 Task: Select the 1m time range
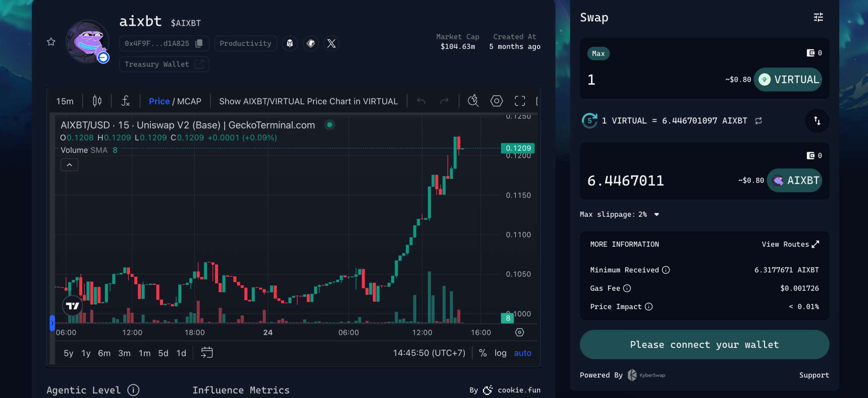(144, 353)
